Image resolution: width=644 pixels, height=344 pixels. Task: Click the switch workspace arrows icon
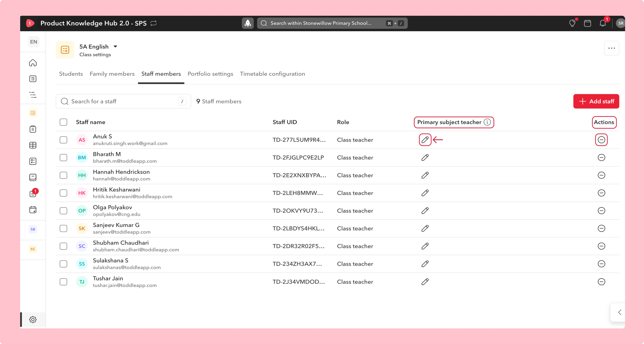click(154, 23)
